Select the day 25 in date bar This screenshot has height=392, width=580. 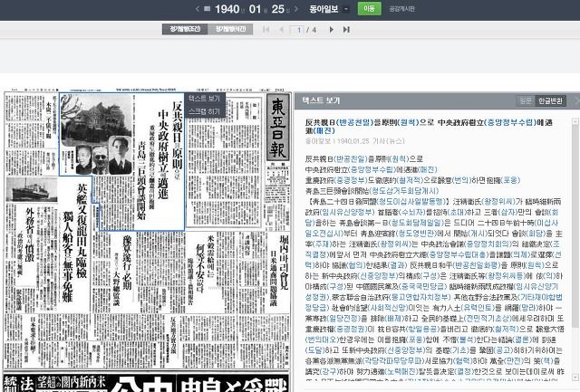coord(278,9)
